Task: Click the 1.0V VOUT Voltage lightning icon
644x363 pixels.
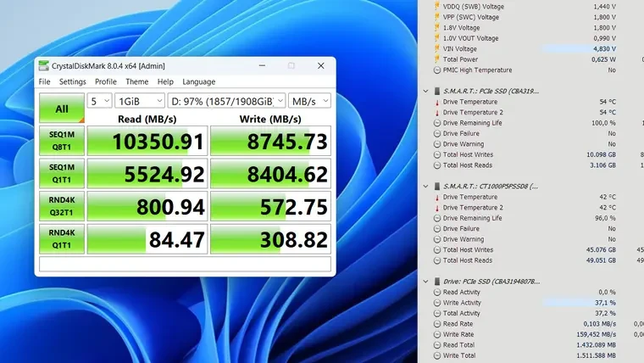Action: pos(437,38)
